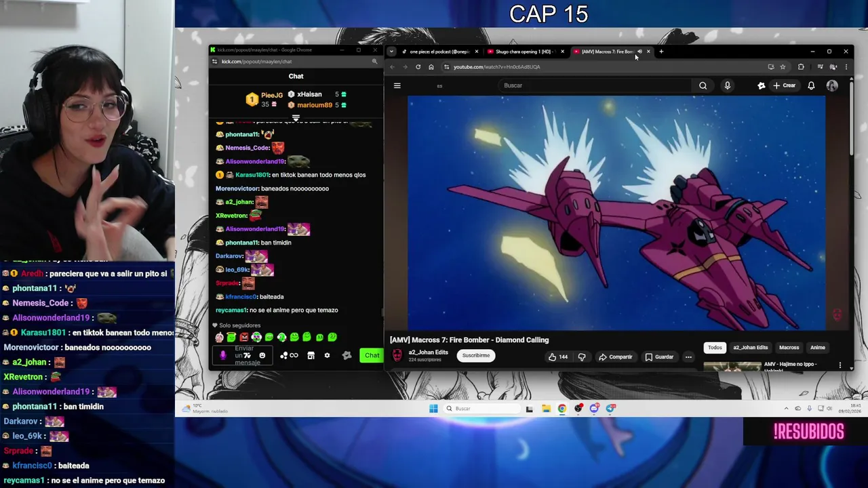Select the Anime filter chip

coord(817,348)
